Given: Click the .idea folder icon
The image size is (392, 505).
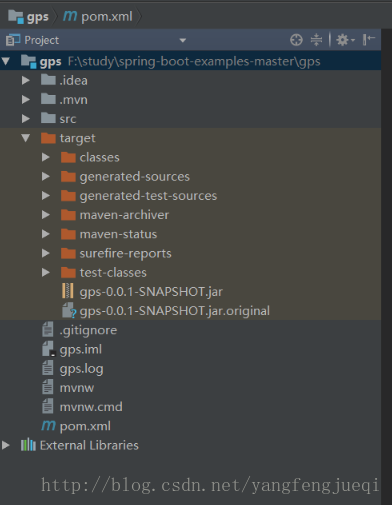Looking at the screenshot, I should point(48,80).
